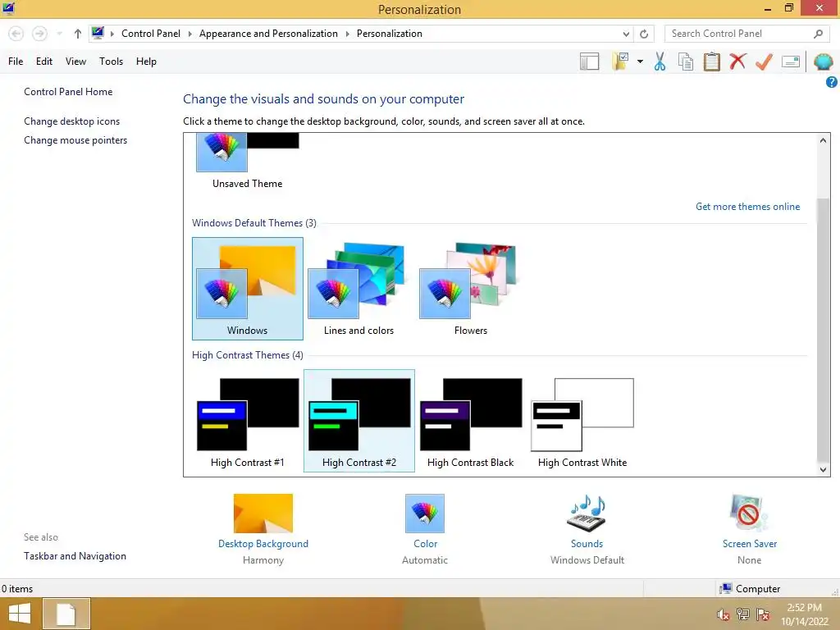The width and height of the screenshot is (840, 630).
Task: Click the theme list scrollbar thumb
Action: point(823,330)
